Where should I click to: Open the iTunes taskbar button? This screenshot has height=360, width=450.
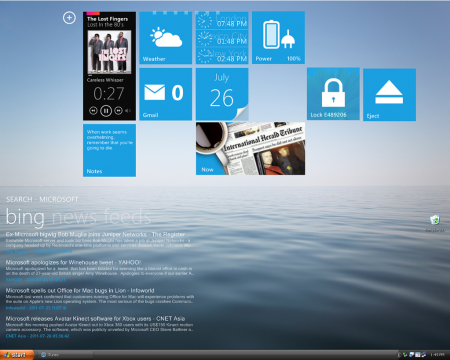65,355
